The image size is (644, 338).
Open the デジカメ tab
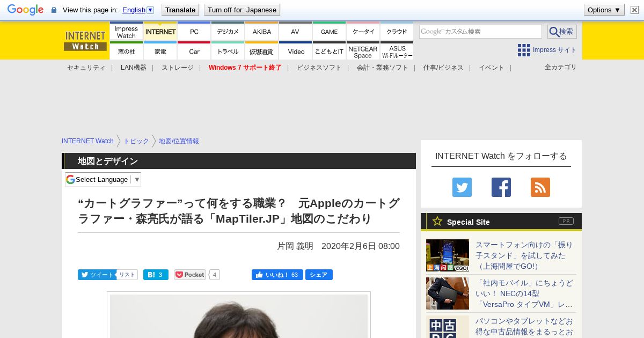(x=228, y=32)
